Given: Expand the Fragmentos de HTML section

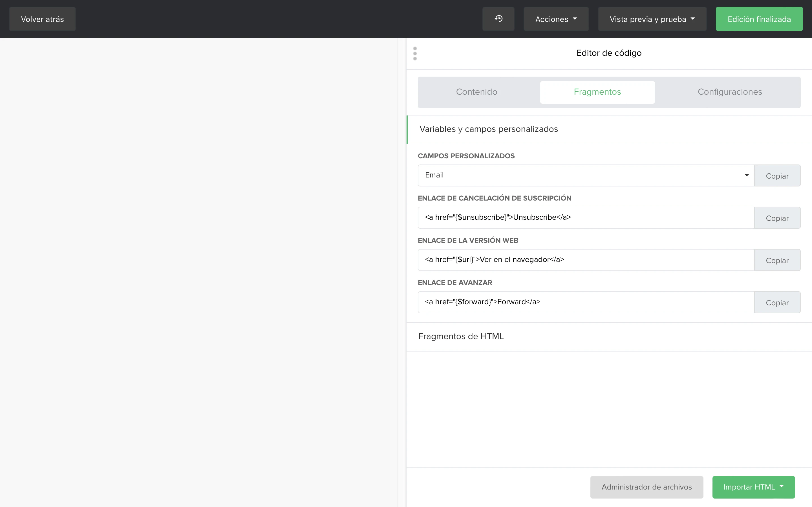Looking at the screenshot, I should [x=461, y=336].
